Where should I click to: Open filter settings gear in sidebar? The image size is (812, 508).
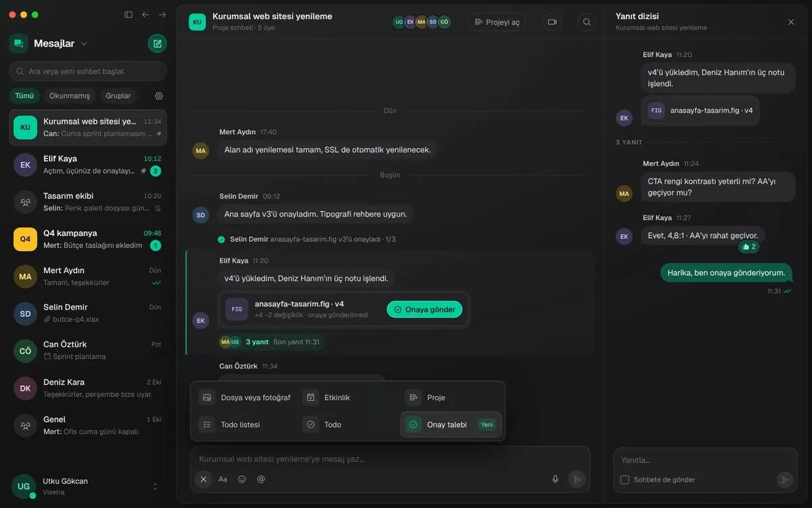coord(159,96)
